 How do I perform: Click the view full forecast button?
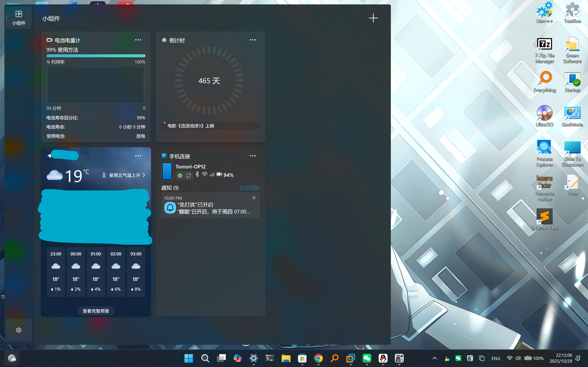(96, 311)
